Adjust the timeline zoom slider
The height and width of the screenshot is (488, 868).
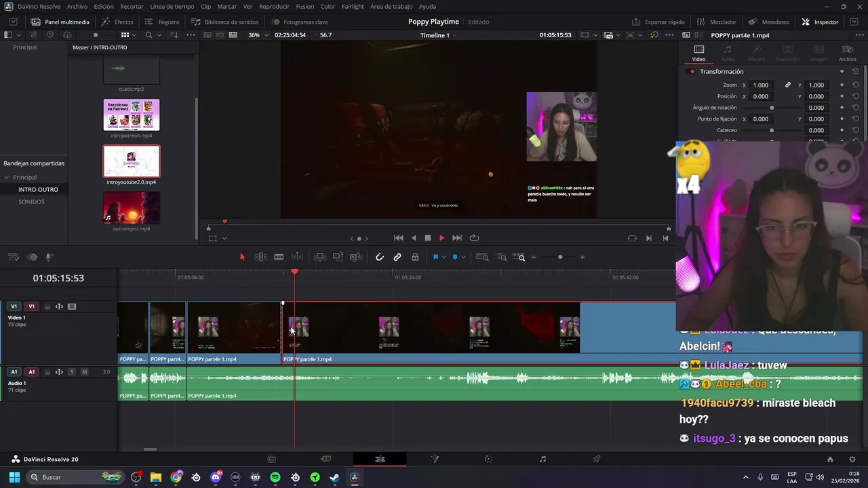coord(560,257)
